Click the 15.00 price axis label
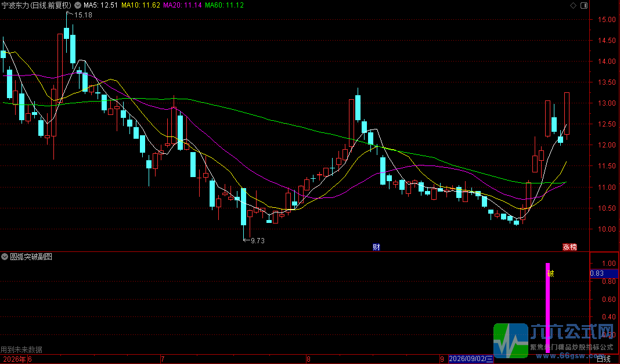Screen dimensions: 620x364 point(606,19)
